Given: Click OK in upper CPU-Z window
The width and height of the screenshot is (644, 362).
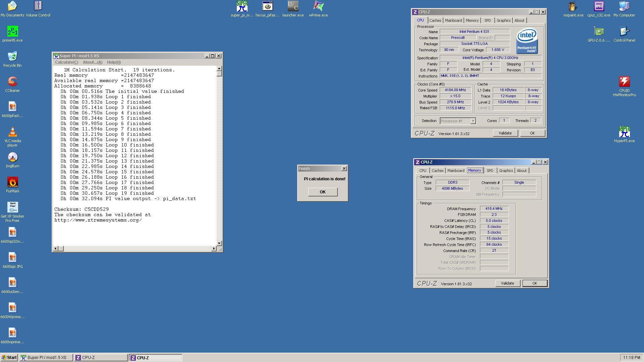Looking at the screenshot, I should 532,133.
